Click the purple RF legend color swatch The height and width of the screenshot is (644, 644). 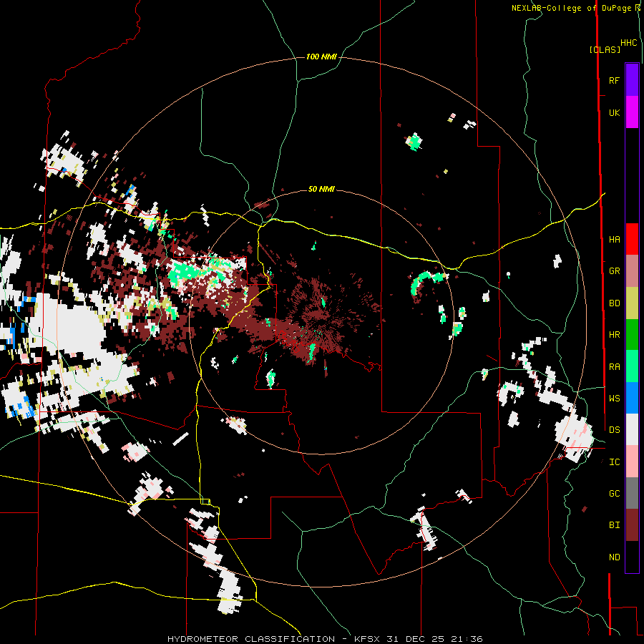[x=632, y=80]
